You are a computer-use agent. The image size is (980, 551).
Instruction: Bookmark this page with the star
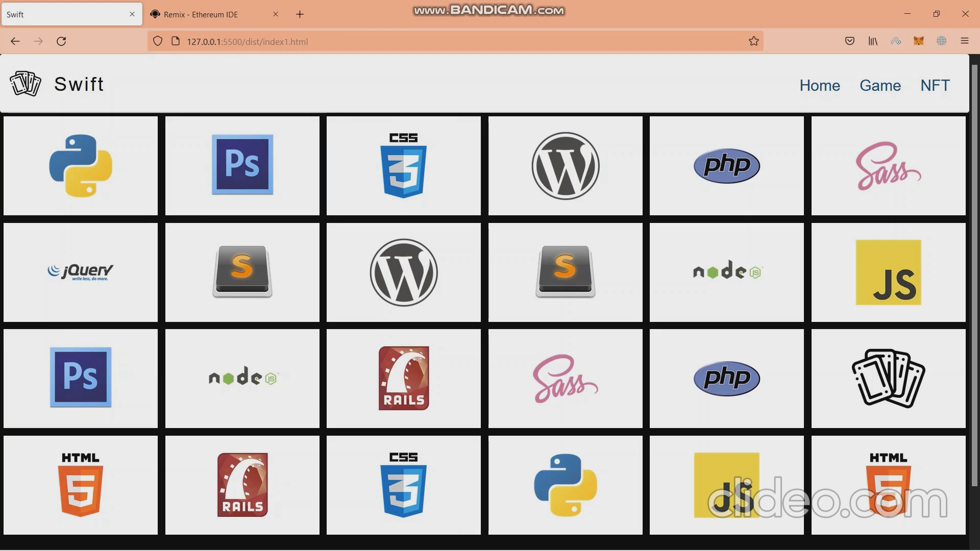coord(754,41)
